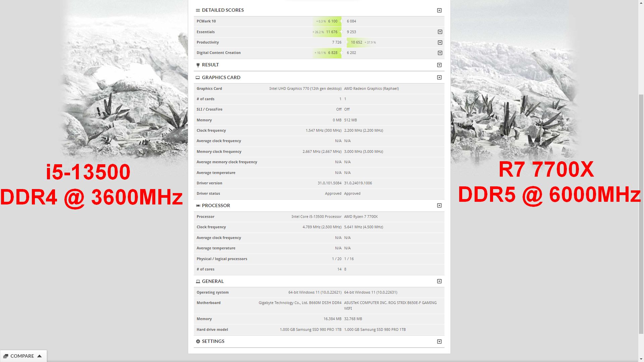644x362 pixels.
Task: Collapse the General section
Action: [439, 281]
